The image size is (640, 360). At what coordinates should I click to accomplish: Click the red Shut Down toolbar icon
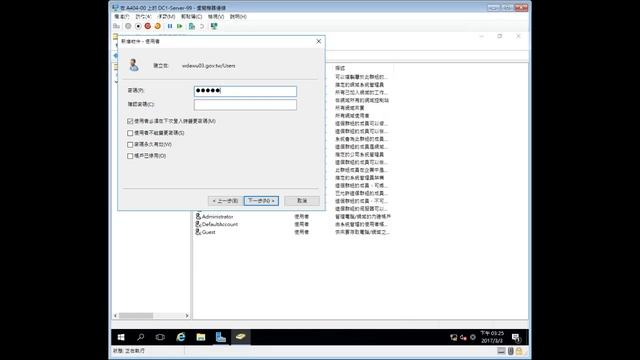click(148, 26)
